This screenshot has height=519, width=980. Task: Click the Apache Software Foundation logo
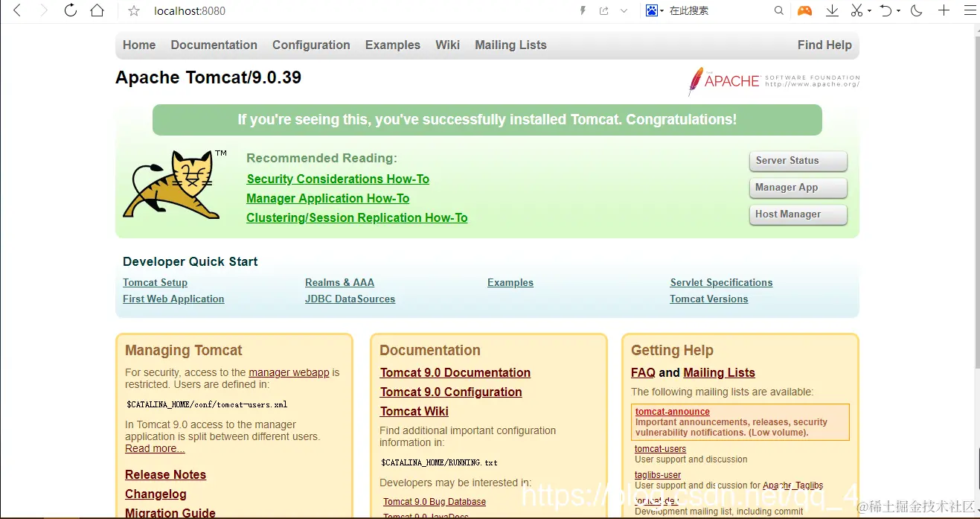click(773, 81)
